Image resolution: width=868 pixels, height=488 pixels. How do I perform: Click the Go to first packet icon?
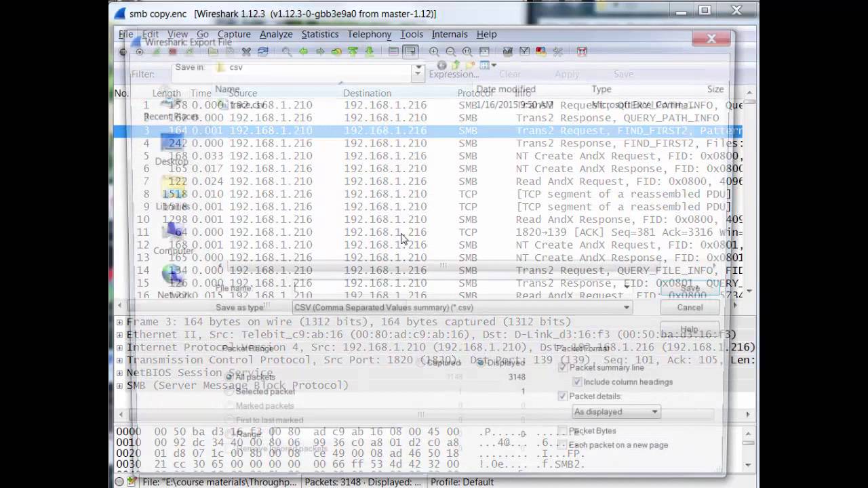click(353, 52)
